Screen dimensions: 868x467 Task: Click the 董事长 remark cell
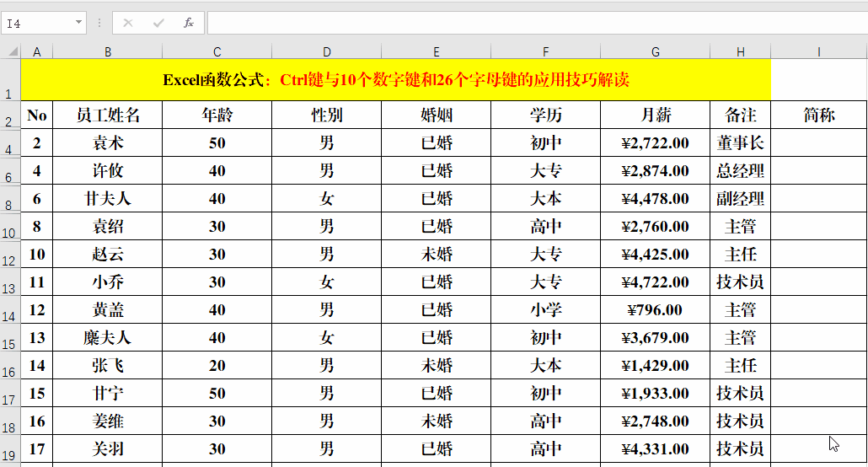tap(741, 143)
